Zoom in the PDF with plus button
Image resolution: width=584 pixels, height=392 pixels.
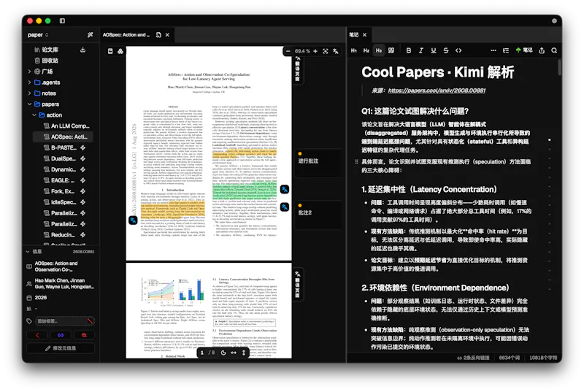coord(315,51)
